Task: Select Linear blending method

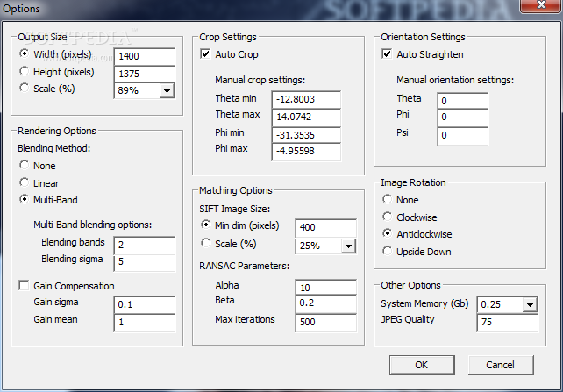Action: point(24,182)
